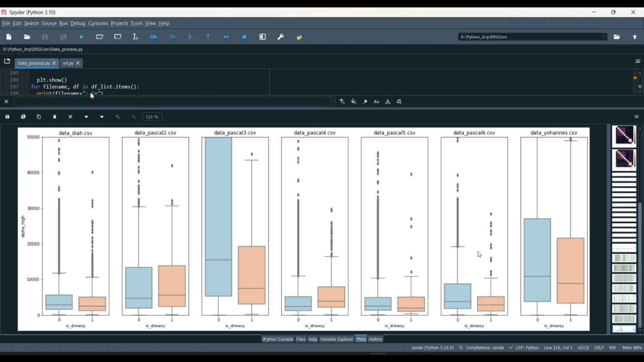This screenshot has height=362, width=644.
Task: Switch to the ml.py editor tab
Action: (68, 63)
